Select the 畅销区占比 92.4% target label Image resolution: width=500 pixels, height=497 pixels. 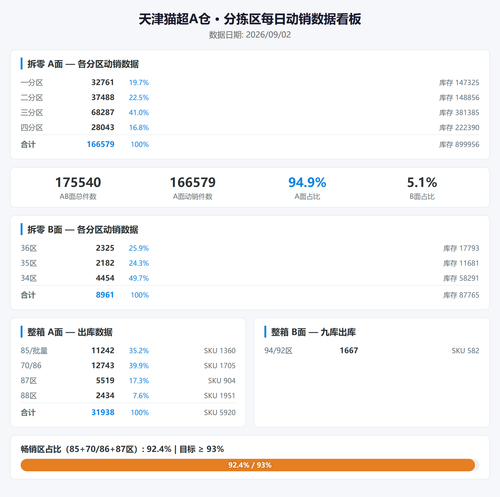coord(122,449)
